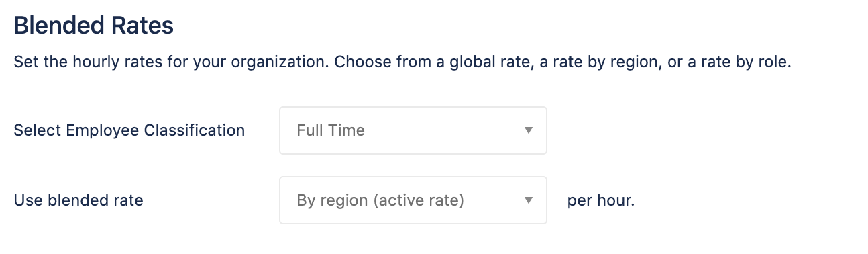Click the per hour. text
Image resolution: width=868 pixels, height=254 pixels.
(x=601, y=200)
